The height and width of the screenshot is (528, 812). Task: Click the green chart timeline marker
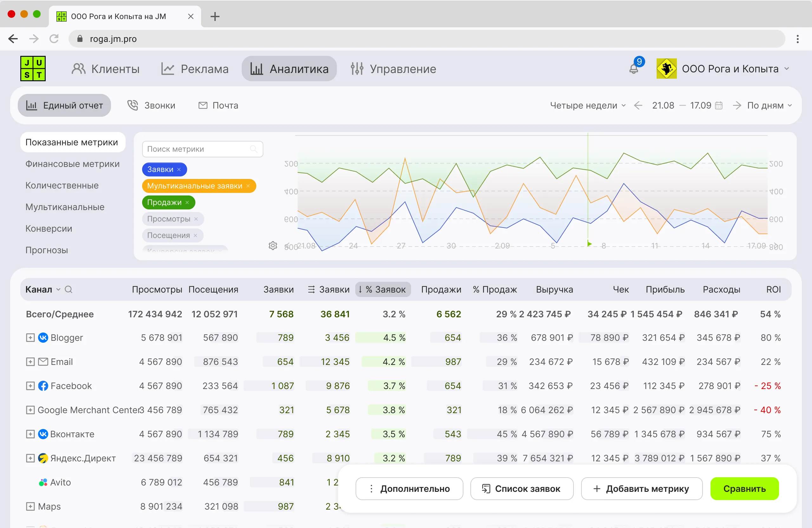tap(589, 244)
